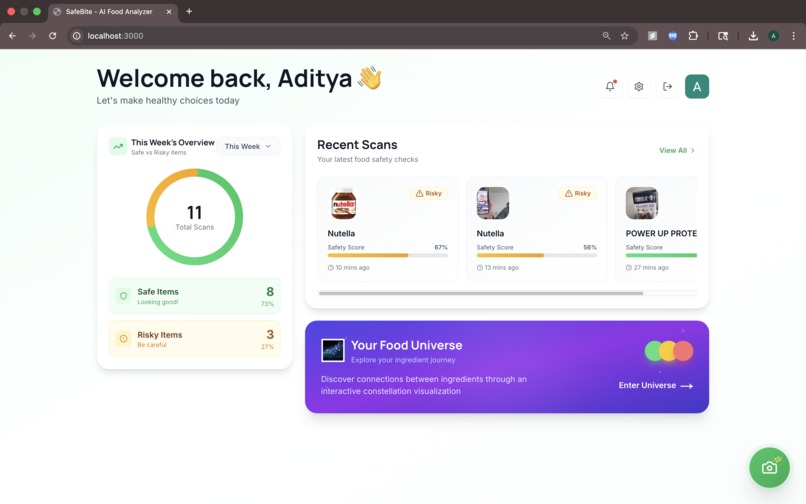
Task: Open the Chrome three-dot menu
Action: 794,36
